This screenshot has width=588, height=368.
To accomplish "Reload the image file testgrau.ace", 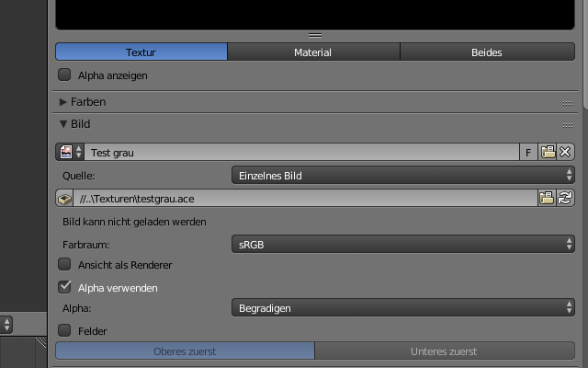I will click(x=566, y=198).
